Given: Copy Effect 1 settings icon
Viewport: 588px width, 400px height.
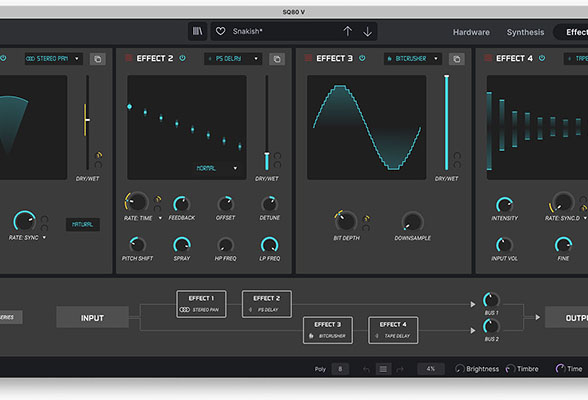Looking at the screenshot, I should tap(98, 59).
